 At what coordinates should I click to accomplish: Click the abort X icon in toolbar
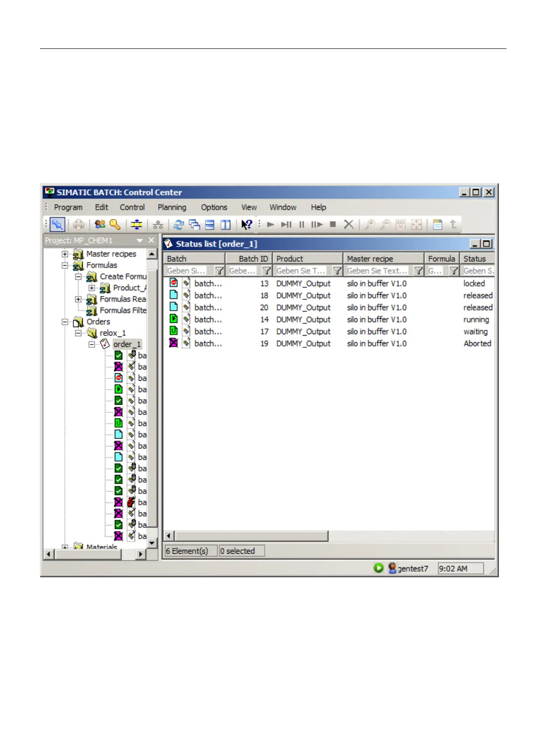click(348, 225)
